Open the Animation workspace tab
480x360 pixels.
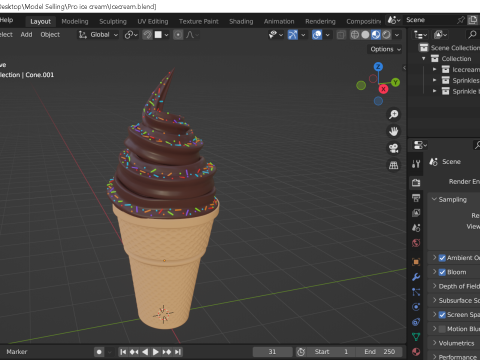(x=279, y=21)
